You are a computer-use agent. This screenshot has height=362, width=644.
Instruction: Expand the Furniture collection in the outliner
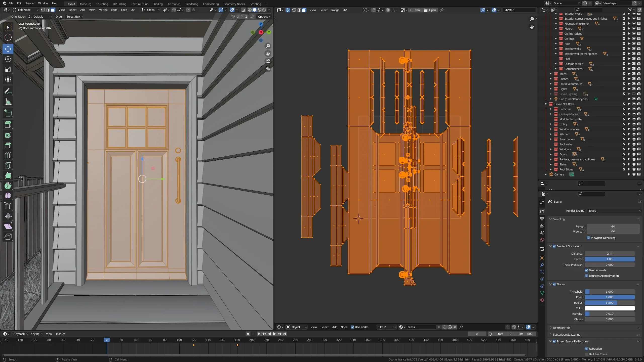pos(551,109)
